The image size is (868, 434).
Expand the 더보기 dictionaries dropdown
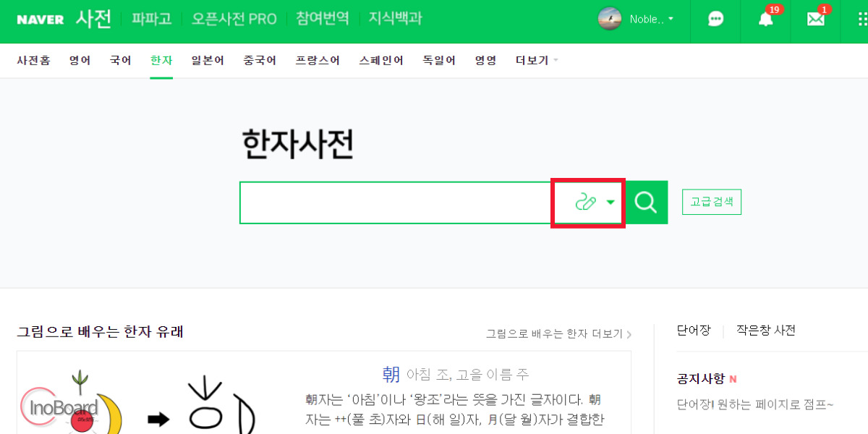(537, 61)
